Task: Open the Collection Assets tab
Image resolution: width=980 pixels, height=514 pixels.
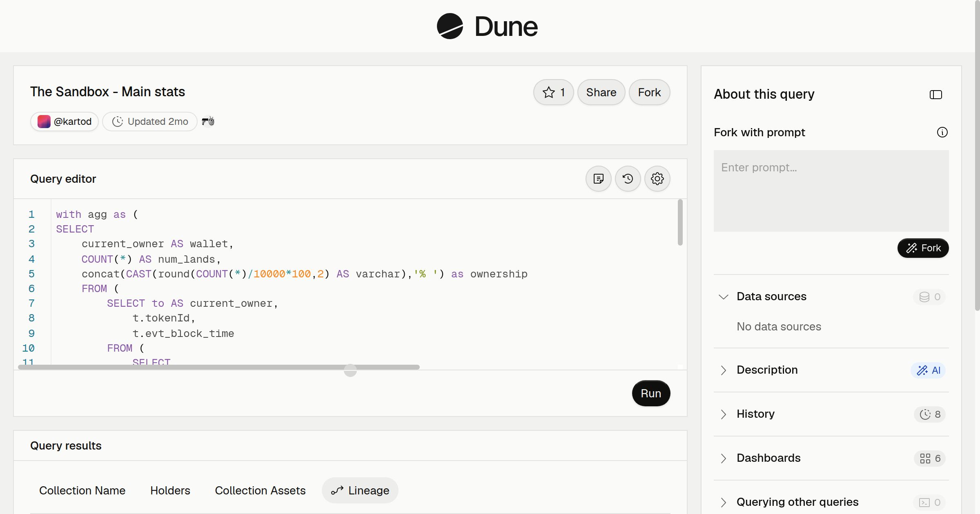Action: [x=260, y=490]
